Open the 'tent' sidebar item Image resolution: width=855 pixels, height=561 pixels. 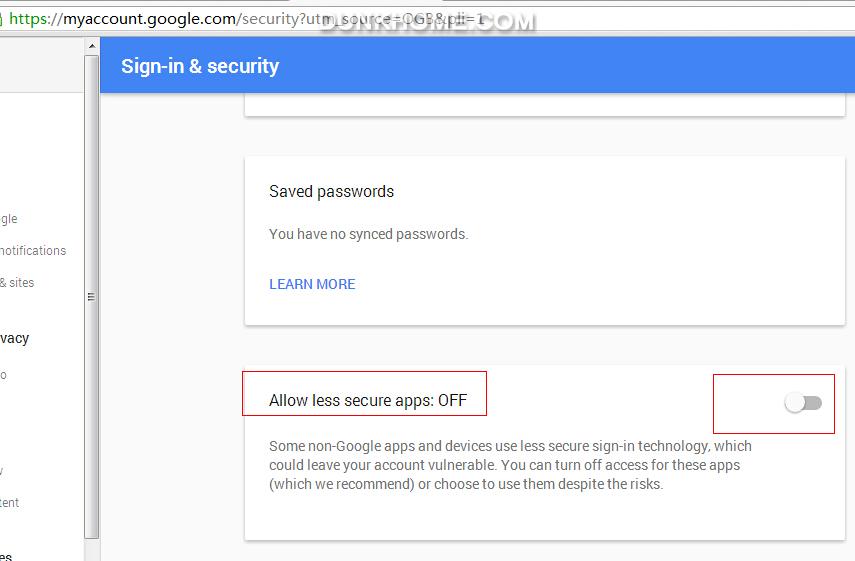(x=9, y=503)
